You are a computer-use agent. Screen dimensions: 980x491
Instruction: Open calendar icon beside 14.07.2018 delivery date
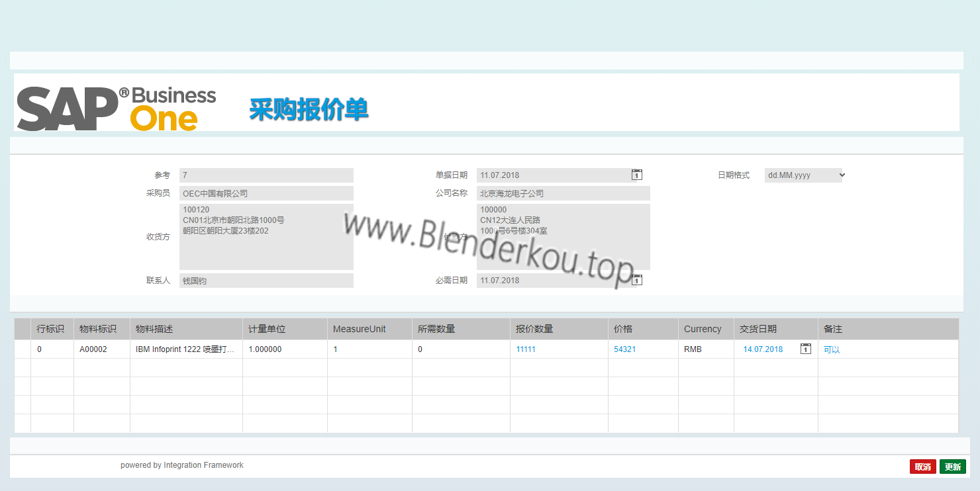click(x=805, y=349)
